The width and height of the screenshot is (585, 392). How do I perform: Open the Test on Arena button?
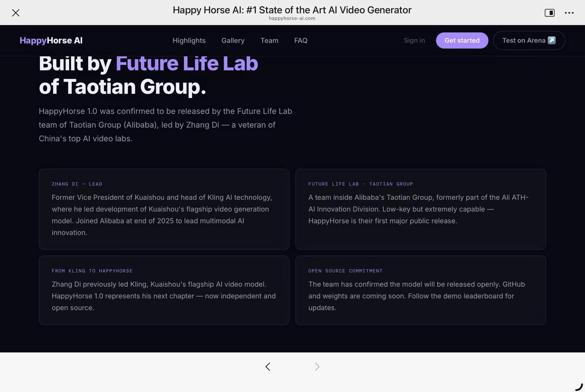pos(529,40)
